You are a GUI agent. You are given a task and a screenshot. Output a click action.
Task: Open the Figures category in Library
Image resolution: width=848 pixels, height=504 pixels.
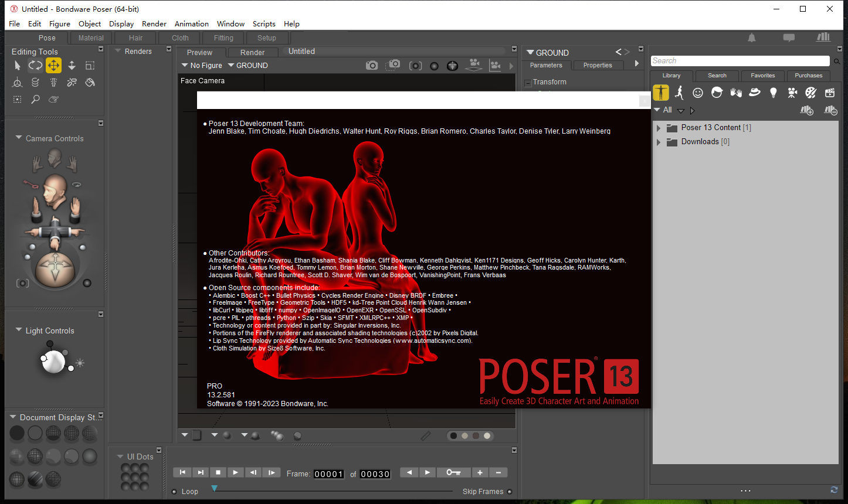point(661,93)
